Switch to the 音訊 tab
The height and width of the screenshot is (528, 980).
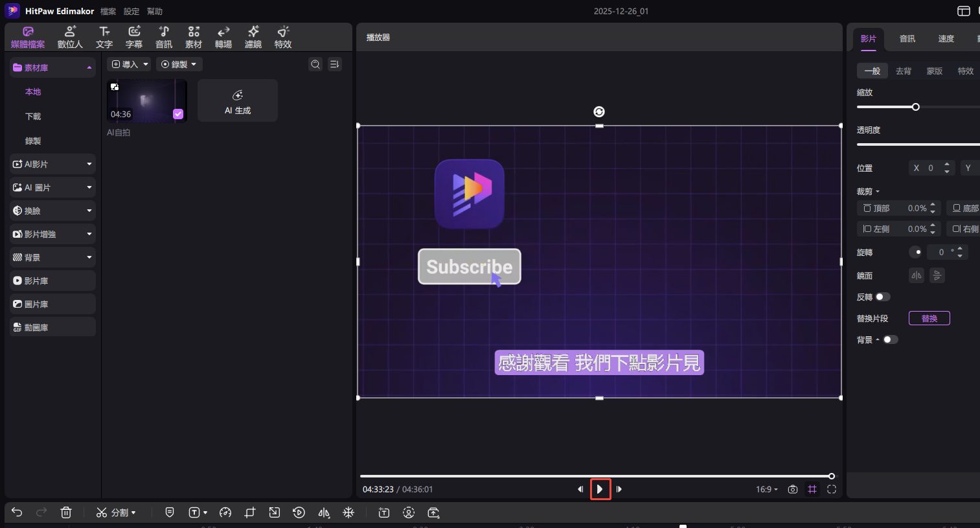tap(907, 38)
